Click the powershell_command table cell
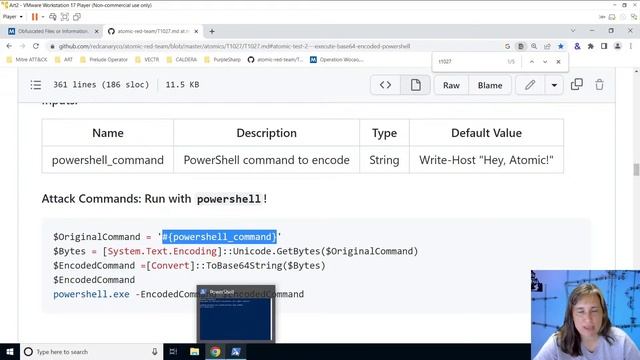 coord(108,160)
